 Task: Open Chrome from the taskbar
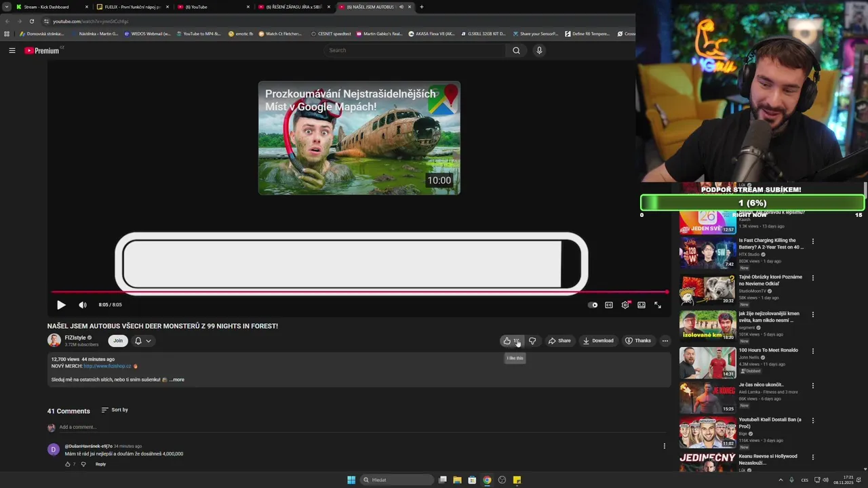487,480
